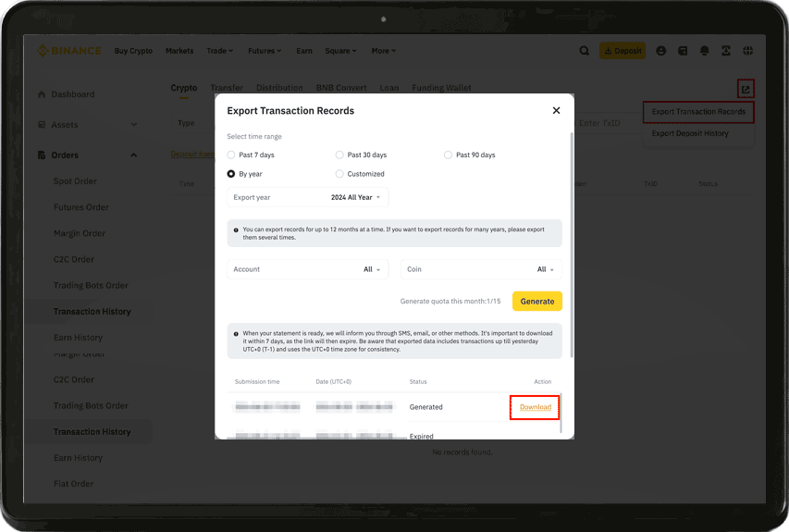Viewport: 789px width, 532px height.
Task: Open the wallet icon in header
Action: click(683, 51)
